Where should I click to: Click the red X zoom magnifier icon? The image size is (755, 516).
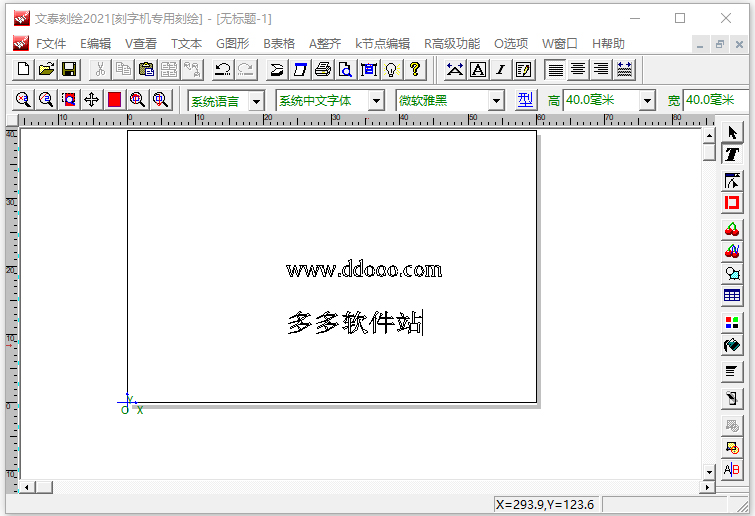coord(23,100)
